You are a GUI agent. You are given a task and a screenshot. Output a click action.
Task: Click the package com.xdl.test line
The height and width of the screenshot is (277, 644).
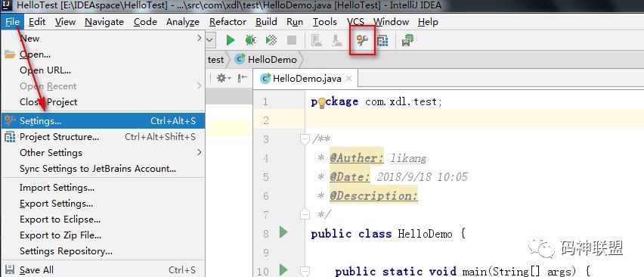coord(376,101)
